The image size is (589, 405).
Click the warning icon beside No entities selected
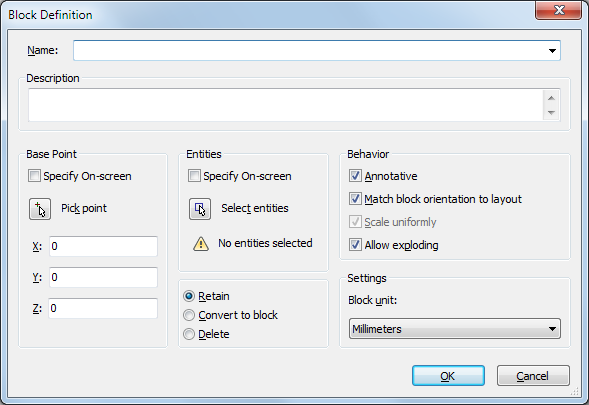click(x=201, y=244)
